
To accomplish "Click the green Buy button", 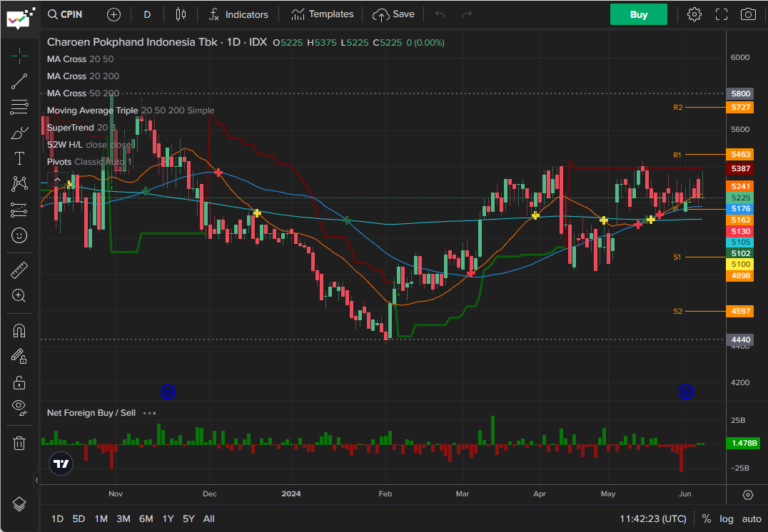I will [x=638, y=14].
